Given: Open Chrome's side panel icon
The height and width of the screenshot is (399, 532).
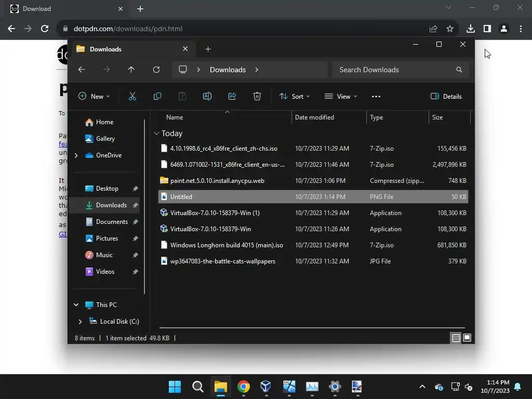Looking at the screenshot, I should (x=487, y=29).
